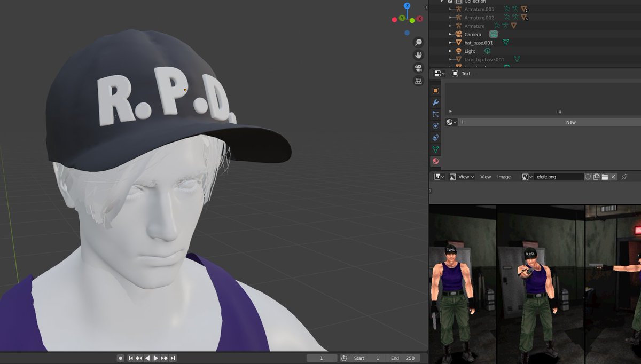Open the Modifiers wrench properties tab
Image resolution: width=641 pixels, height=364 pixels.
pos(435,102)
